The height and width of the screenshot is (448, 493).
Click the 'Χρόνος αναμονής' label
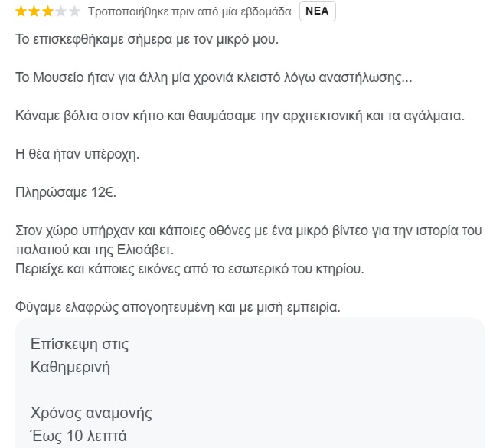91,414
